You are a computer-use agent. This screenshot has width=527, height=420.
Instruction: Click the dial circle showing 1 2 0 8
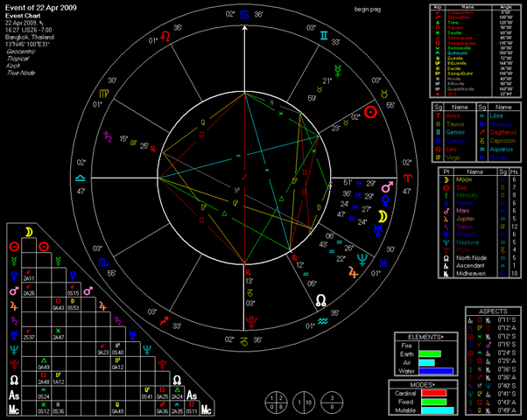point(277,402)
